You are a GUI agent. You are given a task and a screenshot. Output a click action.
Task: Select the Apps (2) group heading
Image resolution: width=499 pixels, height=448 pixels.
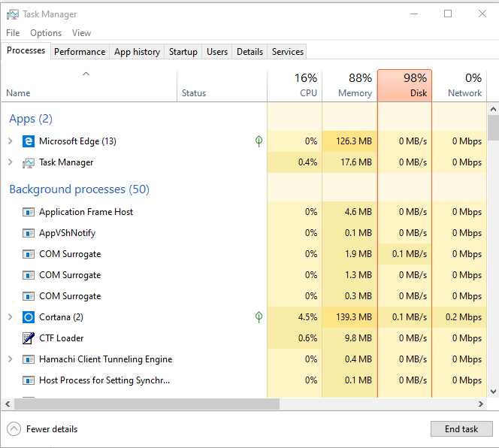point(31,119)
